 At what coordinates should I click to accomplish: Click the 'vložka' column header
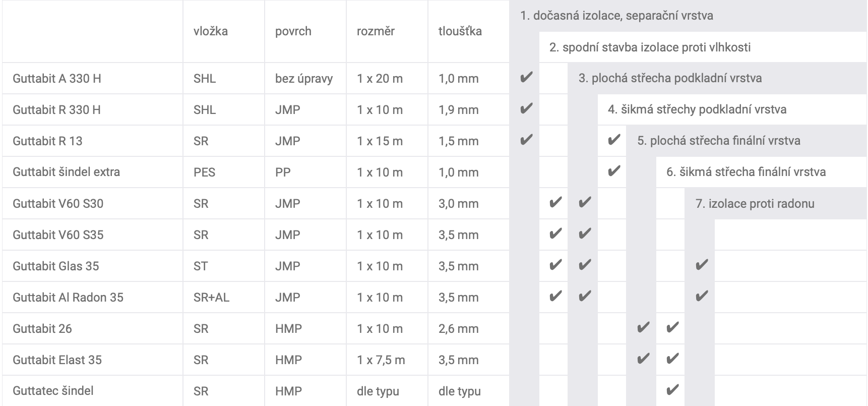(x=211, y=31)
